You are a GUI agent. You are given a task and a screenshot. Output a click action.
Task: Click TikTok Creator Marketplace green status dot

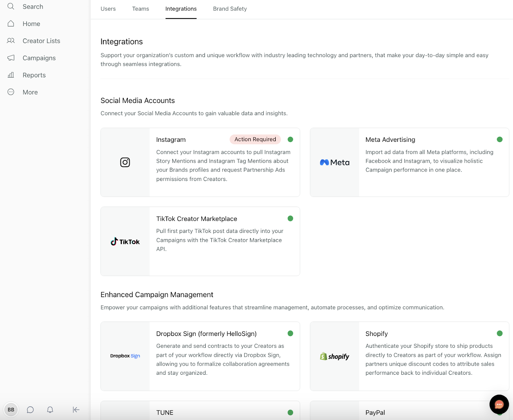(290, 219)
